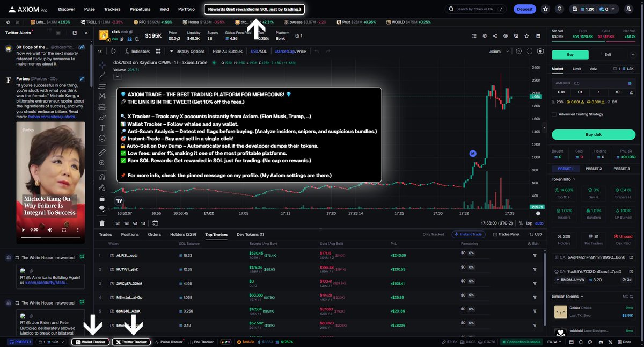Open Discover menu
644x347 pixels.
point(67,9)
